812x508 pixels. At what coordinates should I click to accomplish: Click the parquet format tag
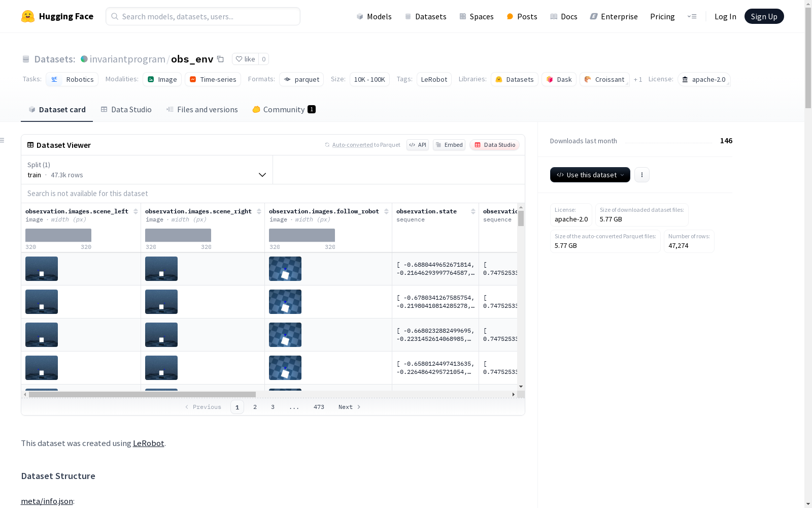(x=301, y=79)
